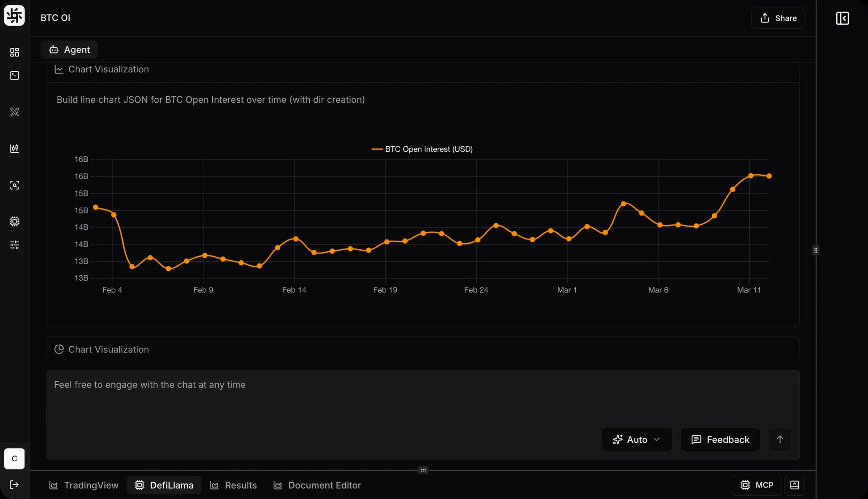868x499 pixels.
Task: Expand the lower Chart Visualization section
Action: pyautogui.click(x=108, y=350)
